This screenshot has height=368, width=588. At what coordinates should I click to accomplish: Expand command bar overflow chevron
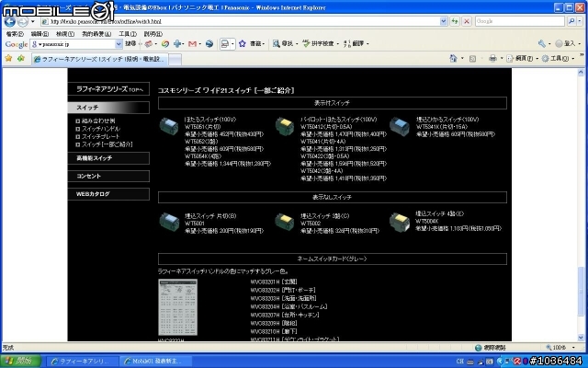pyautogui.click(x=582, y=56)
